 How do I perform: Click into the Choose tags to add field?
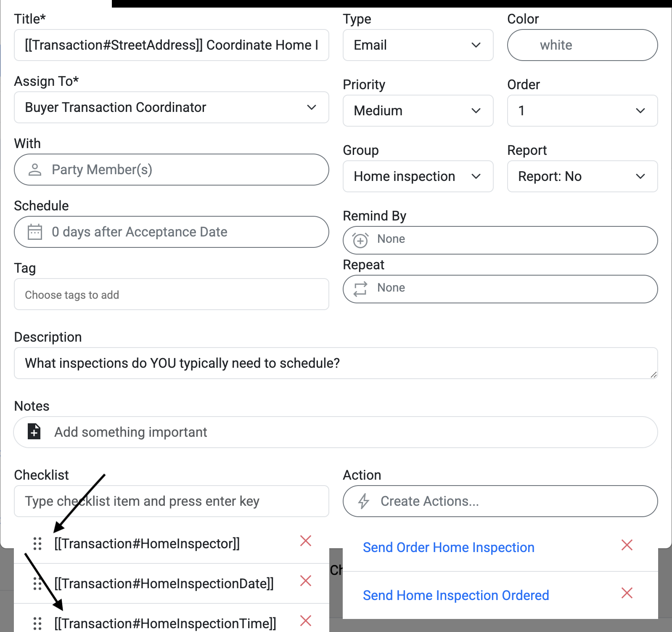pyautogui.click(x=172, y=295)
